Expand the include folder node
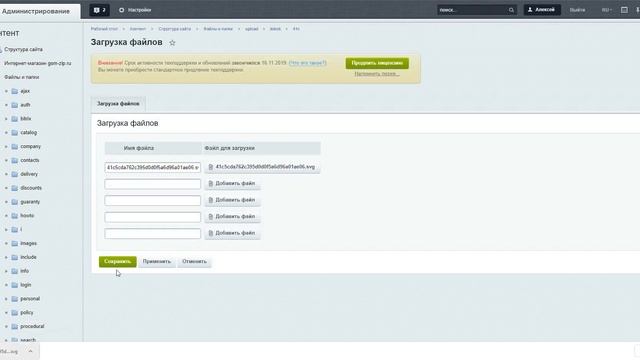This screenshot has height=360, width=640. 6,257
